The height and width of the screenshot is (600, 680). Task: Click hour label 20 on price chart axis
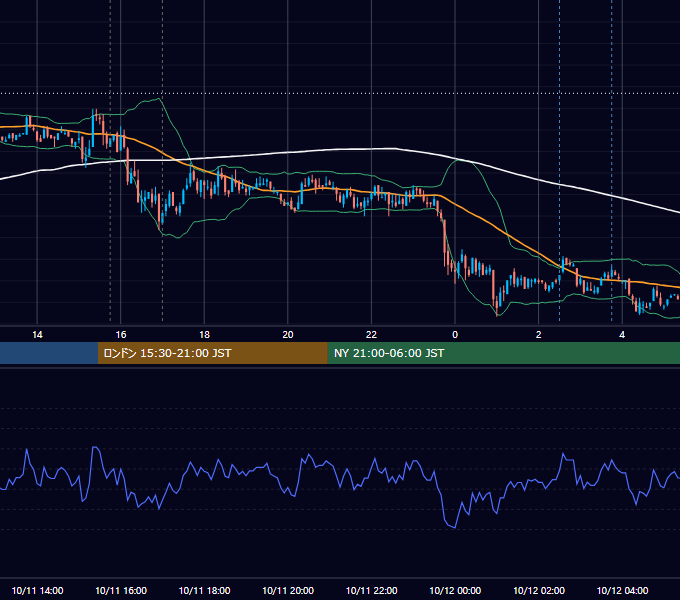288,335
